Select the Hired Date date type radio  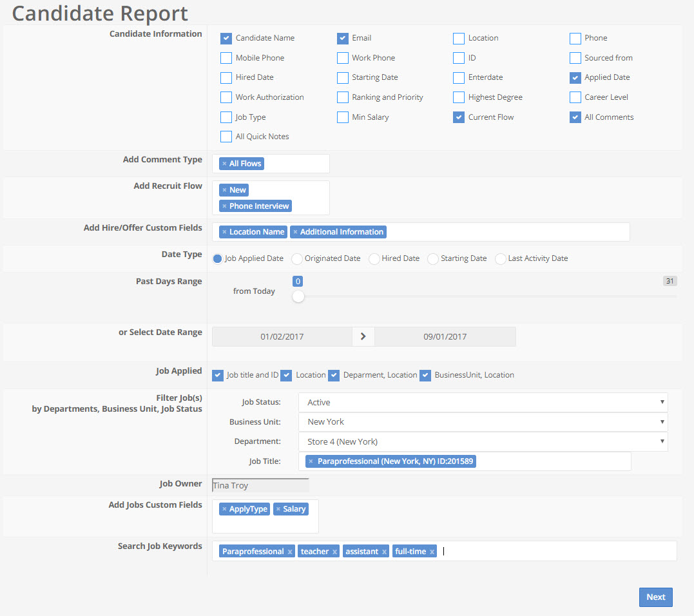pyautogui.click(x=374, y=258)
